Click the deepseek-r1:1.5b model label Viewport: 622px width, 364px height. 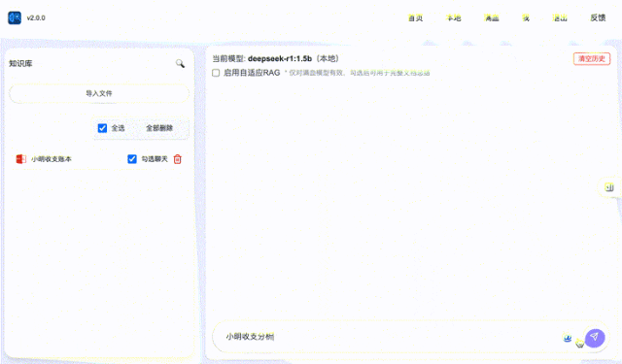[280, 58]
